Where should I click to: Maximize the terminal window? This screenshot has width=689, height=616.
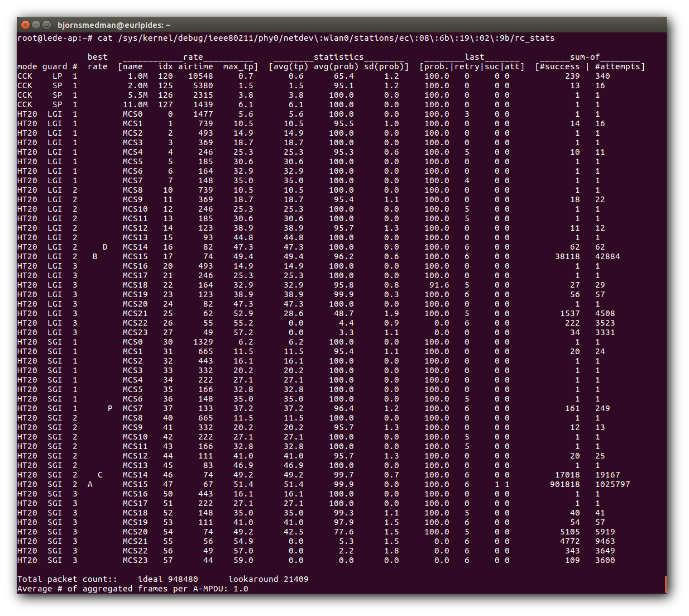pos(46,25)
